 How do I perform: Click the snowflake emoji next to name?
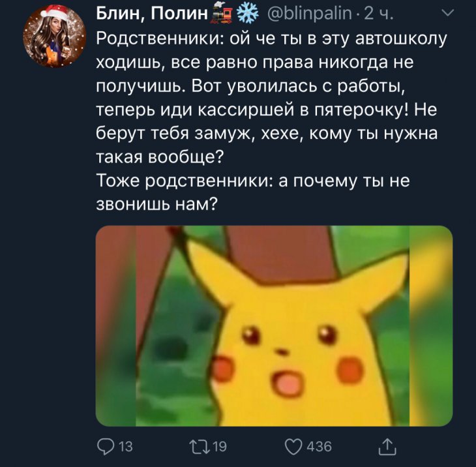tap(247, 14)
